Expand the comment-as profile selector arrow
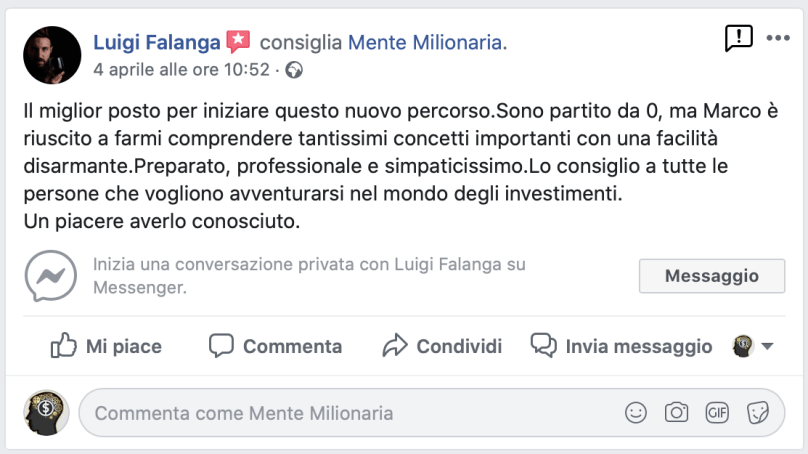Image resolution: width=808 pixels, height=454 pixels. coord(767,347)
